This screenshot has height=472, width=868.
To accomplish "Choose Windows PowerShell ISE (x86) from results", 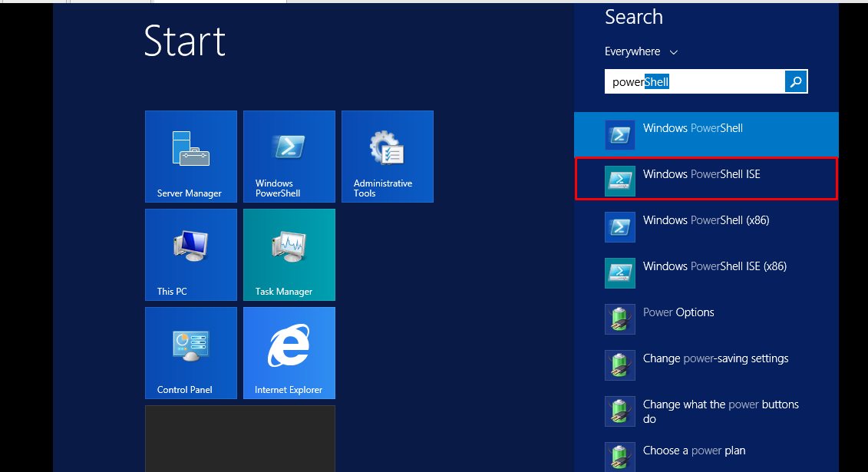I will tap(714, 266).
